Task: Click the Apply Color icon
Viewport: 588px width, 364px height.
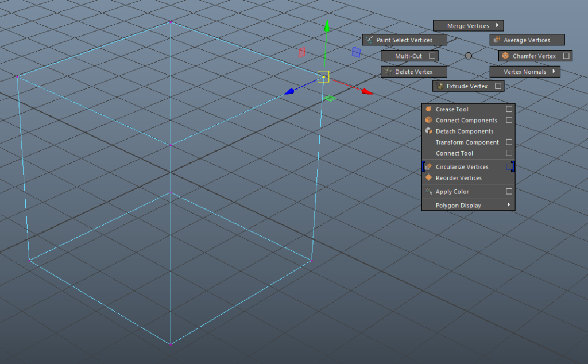Action: pos(428,192)
